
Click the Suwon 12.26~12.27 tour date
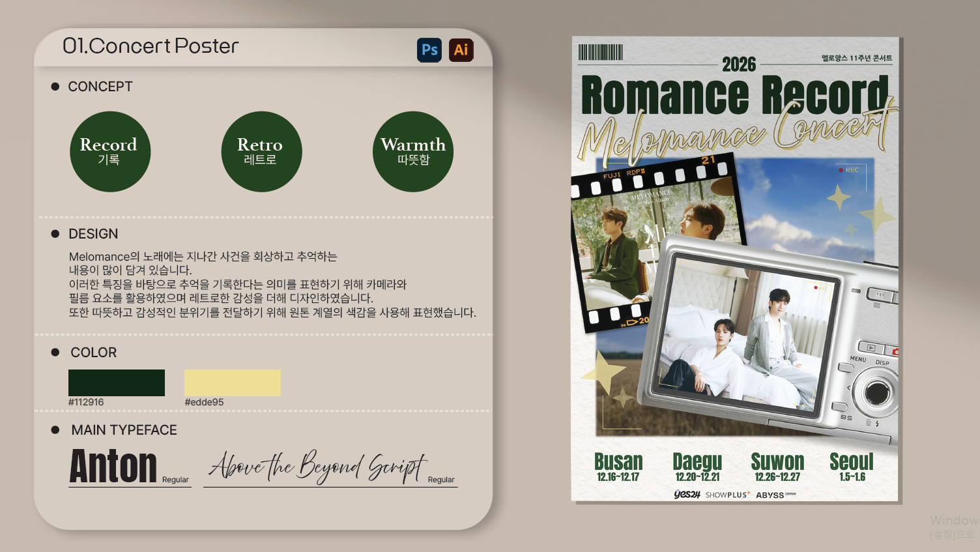click(777, 467)
